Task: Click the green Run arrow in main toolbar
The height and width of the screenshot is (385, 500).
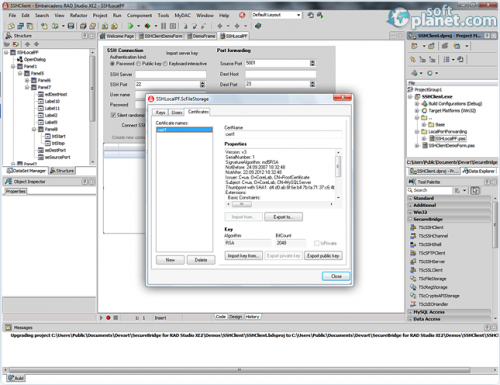Action: pyautogui.click(x=130, y=26)
